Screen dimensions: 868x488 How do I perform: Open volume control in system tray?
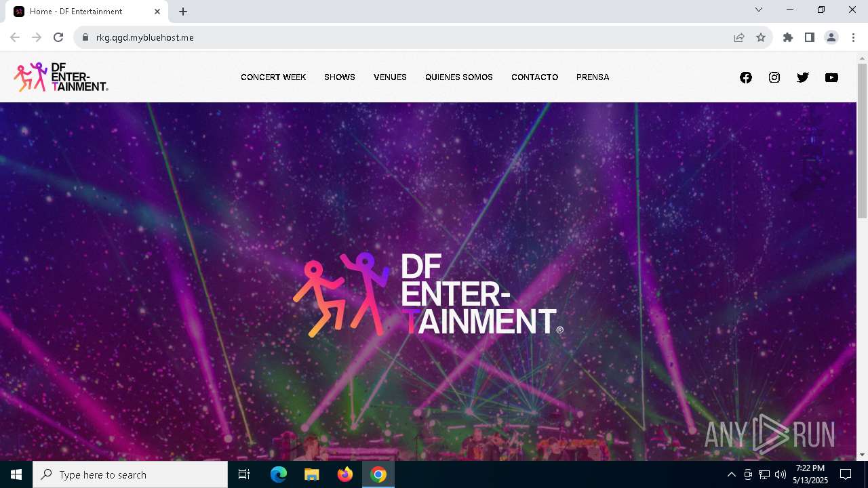coord(781,474)
